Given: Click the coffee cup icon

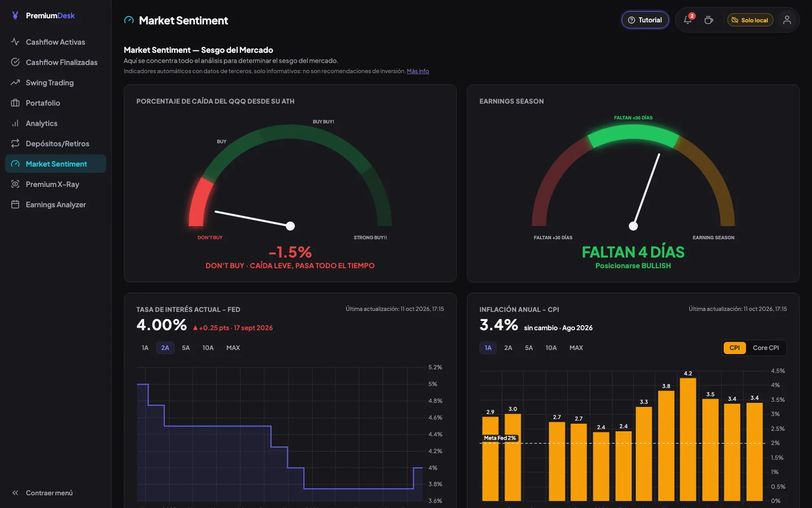Looking at the screenshot, I should click(x=709, y=20).
